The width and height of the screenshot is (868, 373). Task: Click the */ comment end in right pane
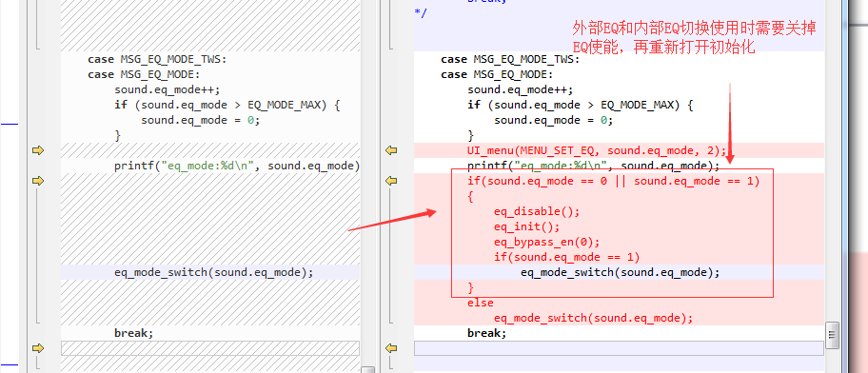(x=421, y=13)
